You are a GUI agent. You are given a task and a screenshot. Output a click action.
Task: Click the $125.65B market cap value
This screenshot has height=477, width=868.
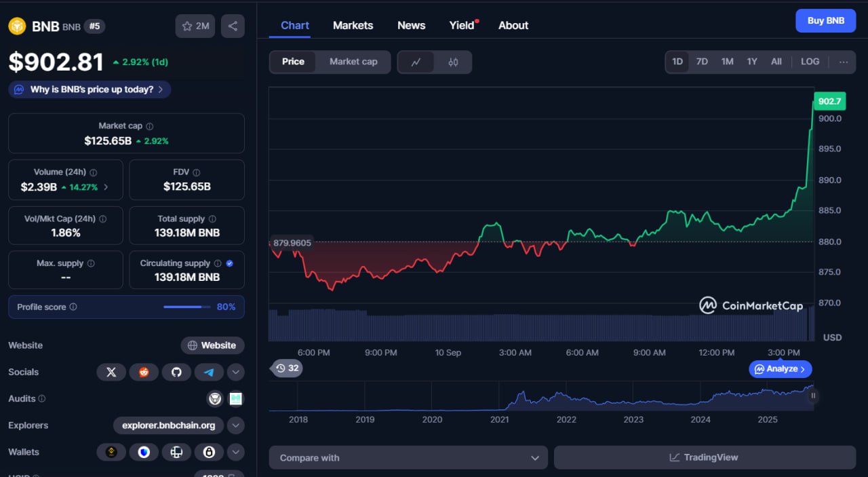click(x=108, y=140)
